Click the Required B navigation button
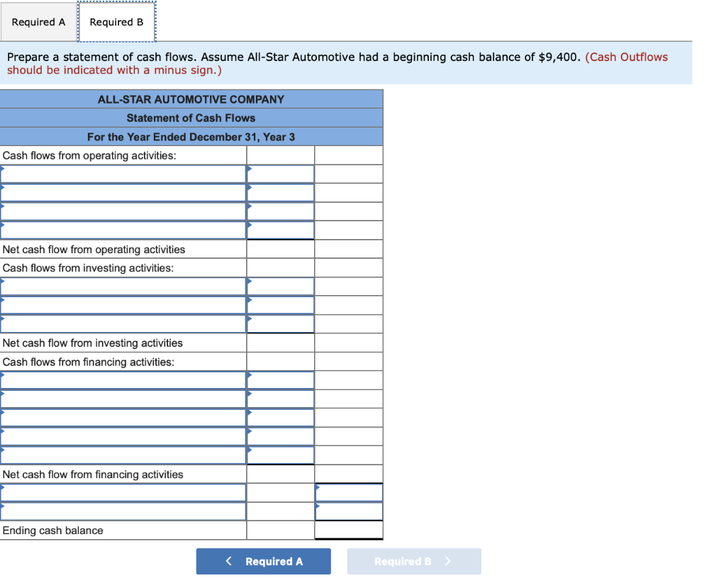 414,561
